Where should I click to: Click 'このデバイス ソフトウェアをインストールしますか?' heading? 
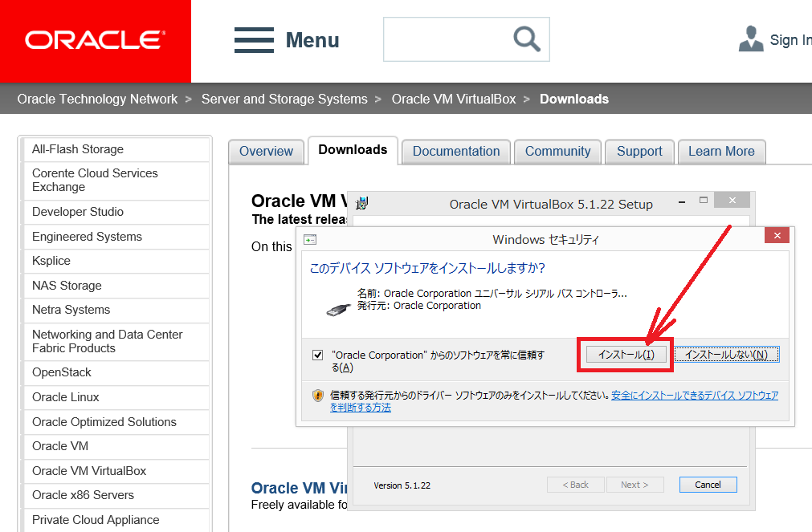click(427, 268)
